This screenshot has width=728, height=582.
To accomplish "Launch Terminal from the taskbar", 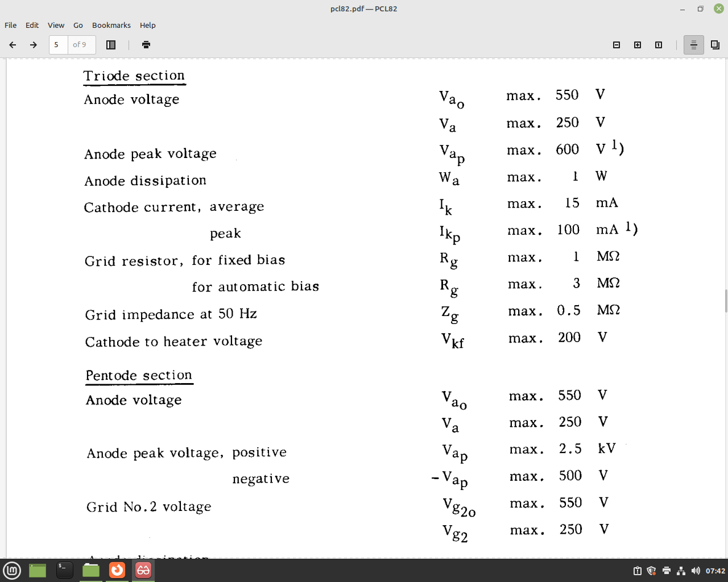I will click(x=64, y=570).
